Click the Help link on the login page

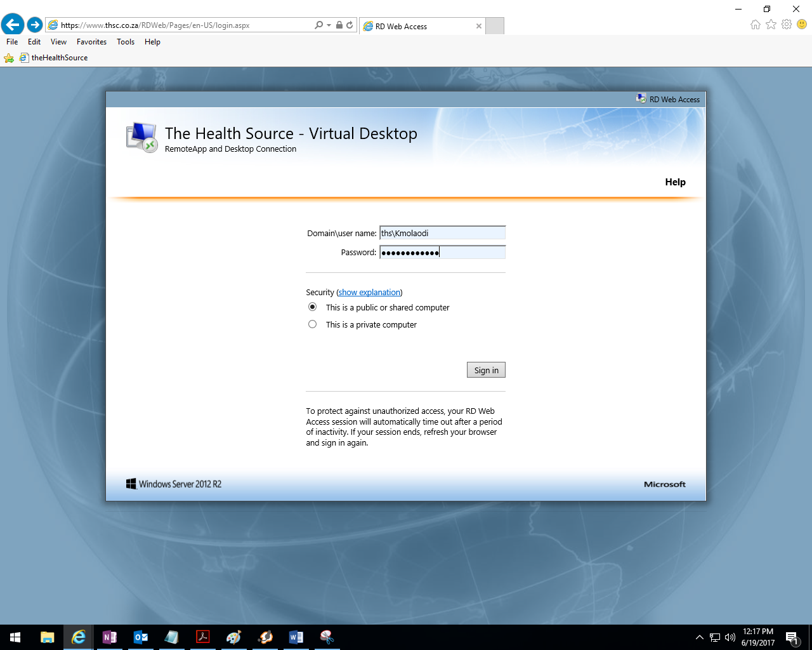(x=675, y=182)
